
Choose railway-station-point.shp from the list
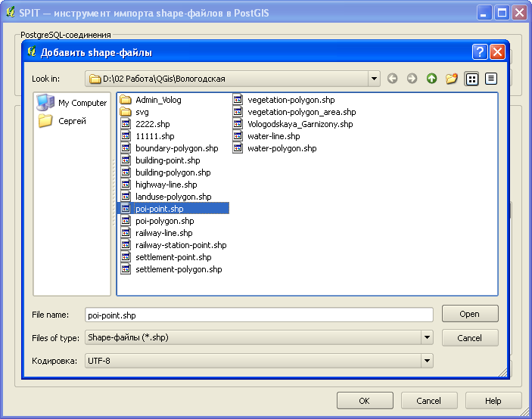tap(181, 245)
